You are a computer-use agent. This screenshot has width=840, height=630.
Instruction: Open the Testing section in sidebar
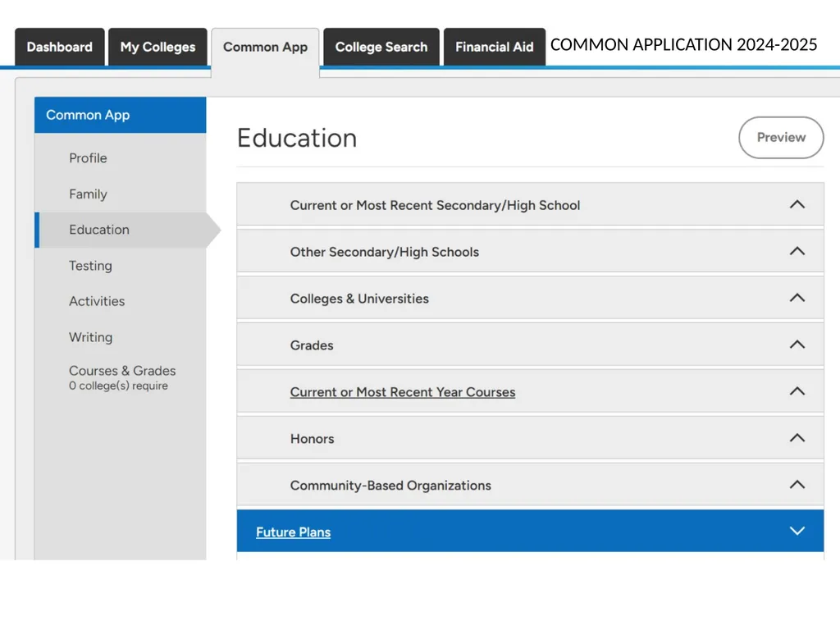coord(90,266)
